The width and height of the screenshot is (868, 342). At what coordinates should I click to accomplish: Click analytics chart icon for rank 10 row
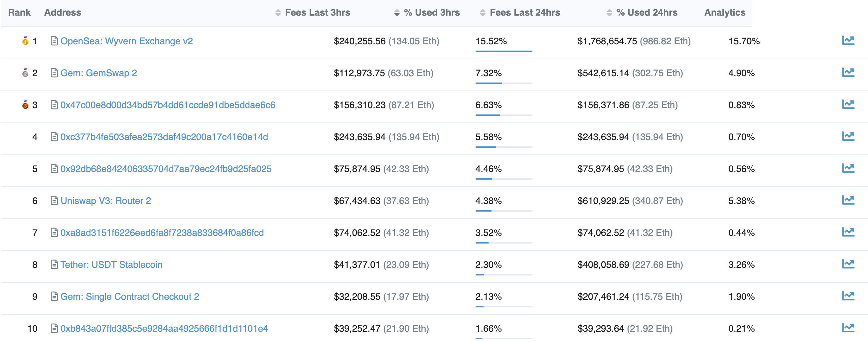coord(848,328)
